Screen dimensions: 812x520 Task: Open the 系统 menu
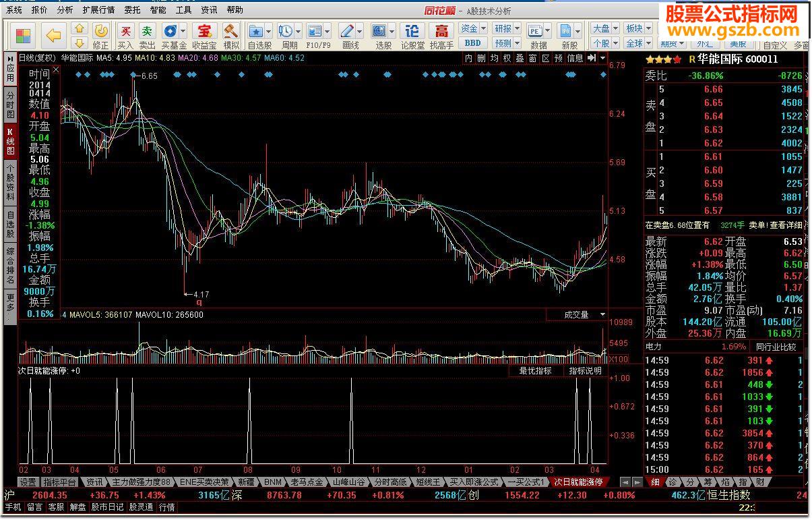[14, 10]
